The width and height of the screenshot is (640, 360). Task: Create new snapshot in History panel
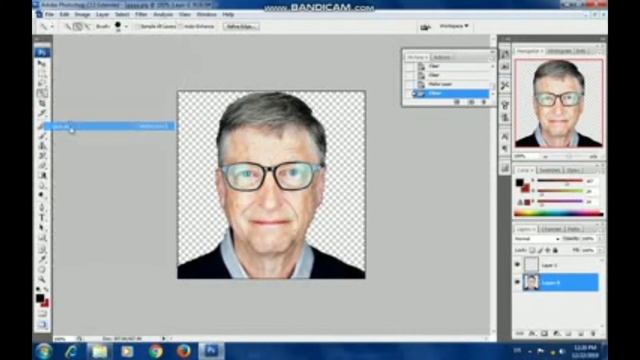(x=471, y=102)
